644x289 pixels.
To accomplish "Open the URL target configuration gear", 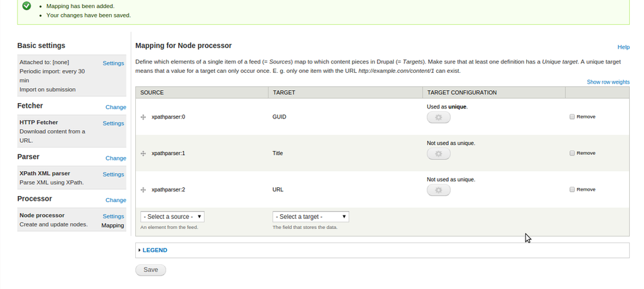I will point(439,190).
